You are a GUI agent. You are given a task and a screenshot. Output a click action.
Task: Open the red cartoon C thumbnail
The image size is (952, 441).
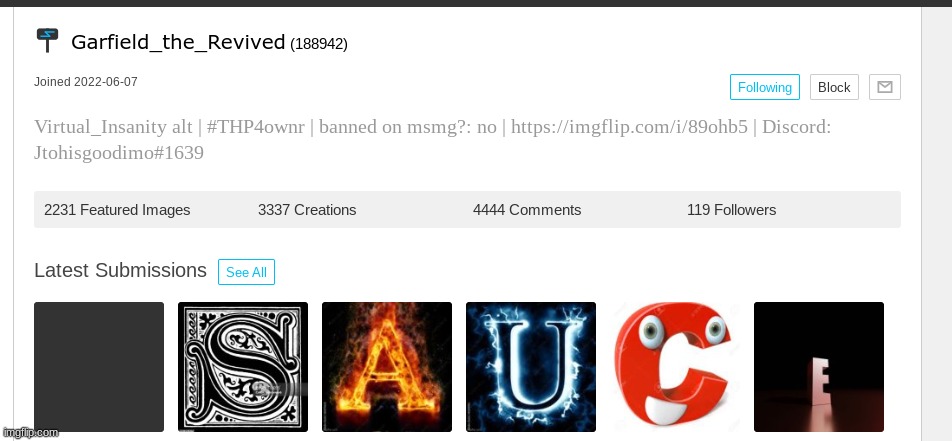coord(675,366)
